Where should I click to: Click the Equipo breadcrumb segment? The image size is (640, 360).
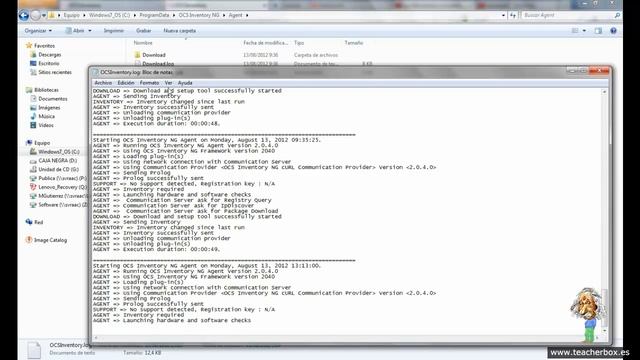click(71, 15)
